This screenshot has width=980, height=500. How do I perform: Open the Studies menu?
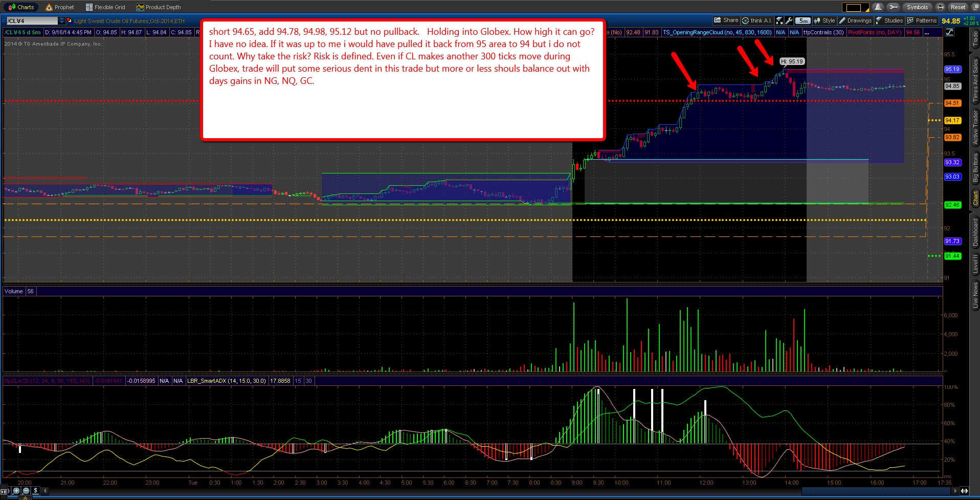point(889,20)
